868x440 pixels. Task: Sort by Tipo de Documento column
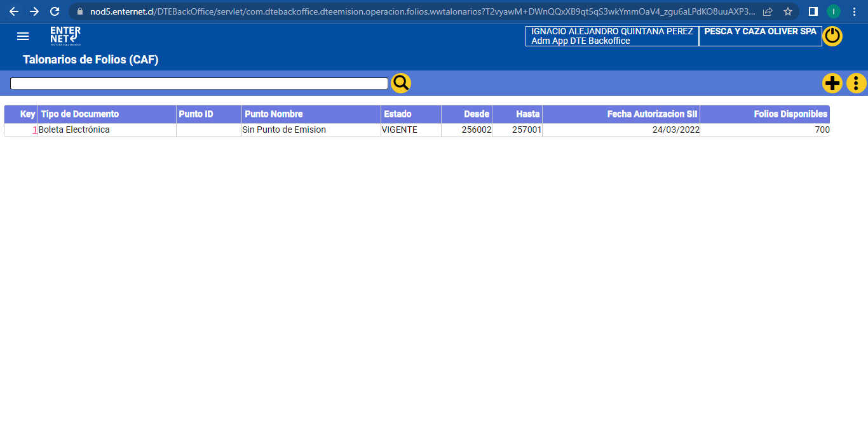(80, 114)
